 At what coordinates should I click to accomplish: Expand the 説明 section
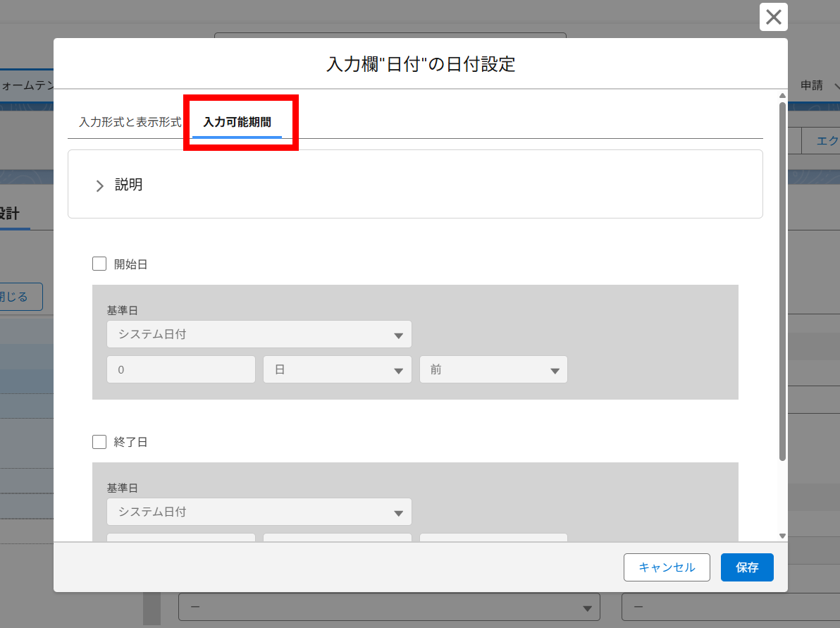pyautogui.click(x=129, y=185)
